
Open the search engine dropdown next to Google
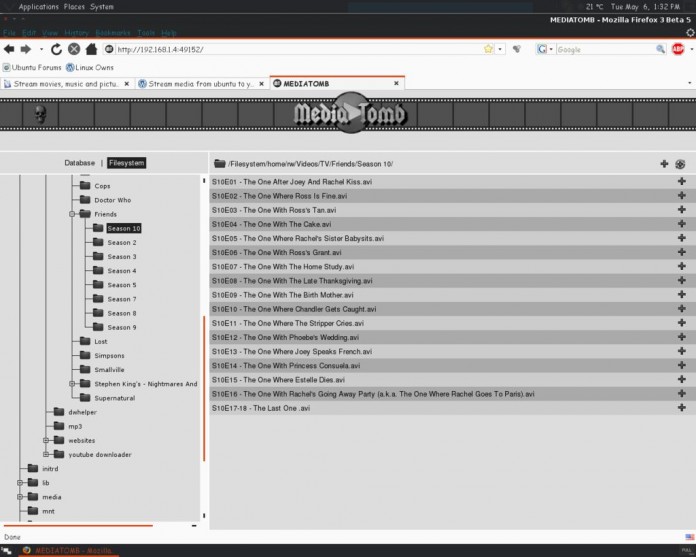[x=551, y=49]
